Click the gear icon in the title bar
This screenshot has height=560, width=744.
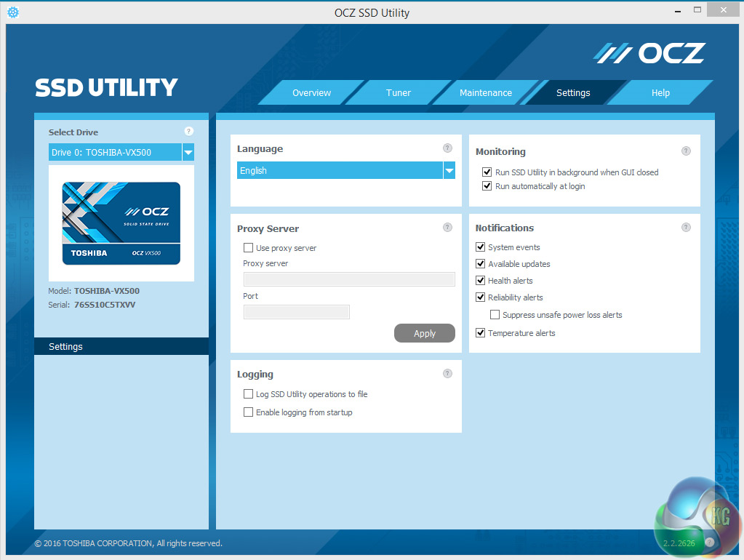[x=13, y=12]
